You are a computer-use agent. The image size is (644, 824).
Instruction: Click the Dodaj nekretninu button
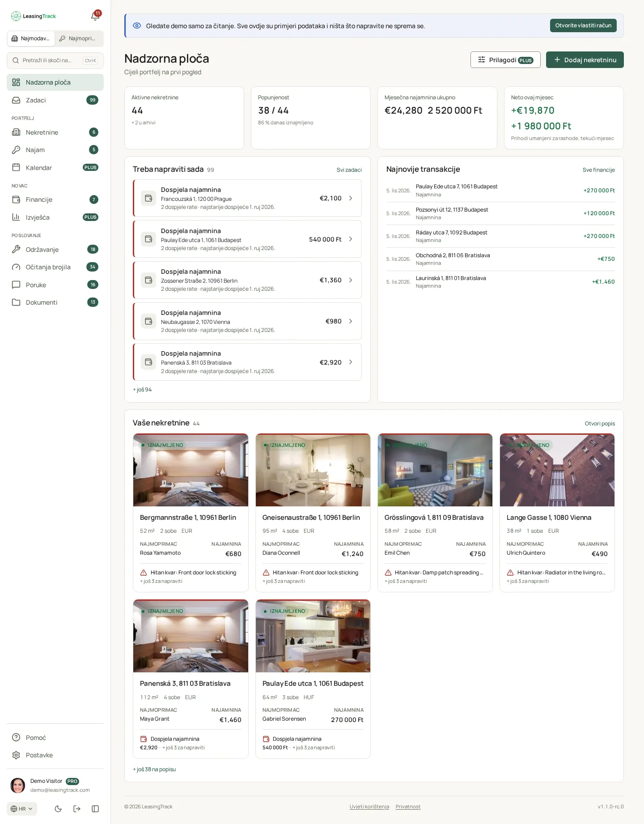coord(585,60)
